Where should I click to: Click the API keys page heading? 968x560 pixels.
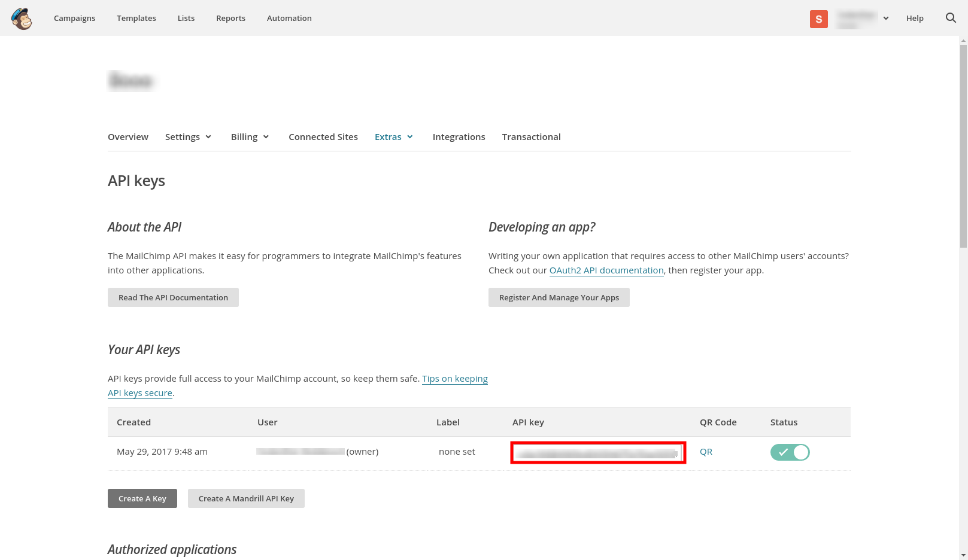pyautogui.click(x=136, y=181)
